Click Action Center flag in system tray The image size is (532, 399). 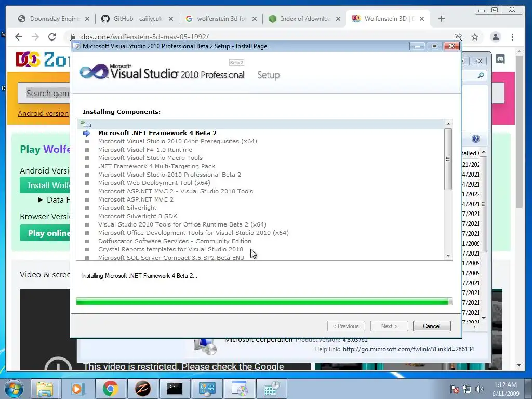click(x=455, y=389)
